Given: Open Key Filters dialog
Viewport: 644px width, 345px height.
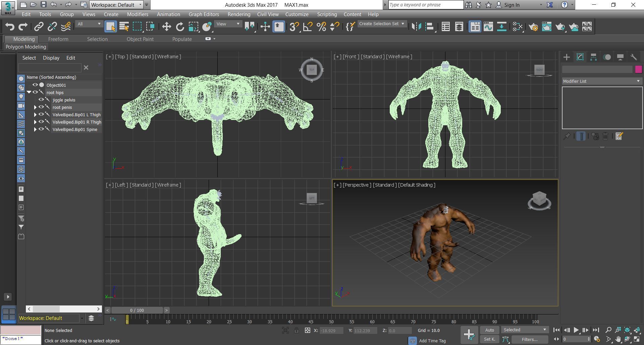Looking at the screenshot, I should click(530, 339).
